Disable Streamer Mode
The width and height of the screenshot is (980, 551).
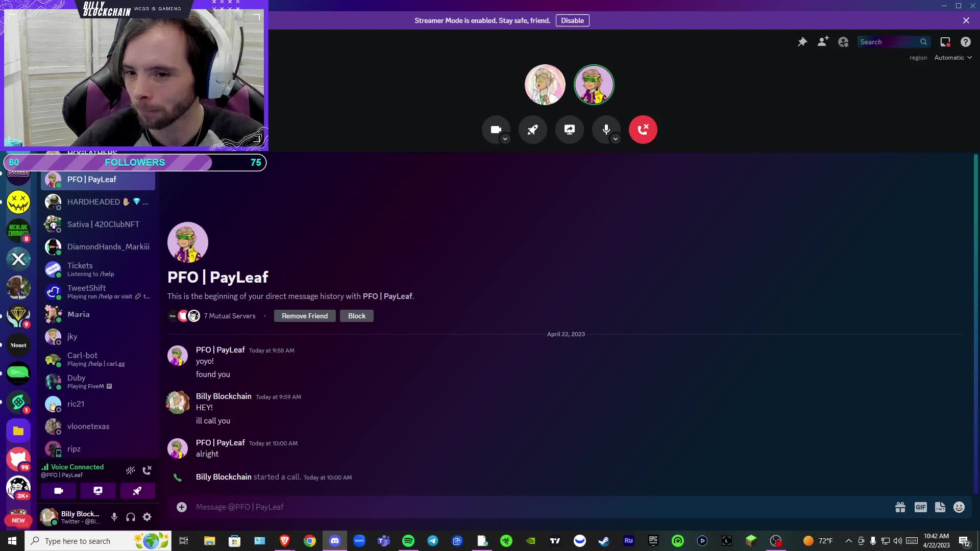coord(572,20)
